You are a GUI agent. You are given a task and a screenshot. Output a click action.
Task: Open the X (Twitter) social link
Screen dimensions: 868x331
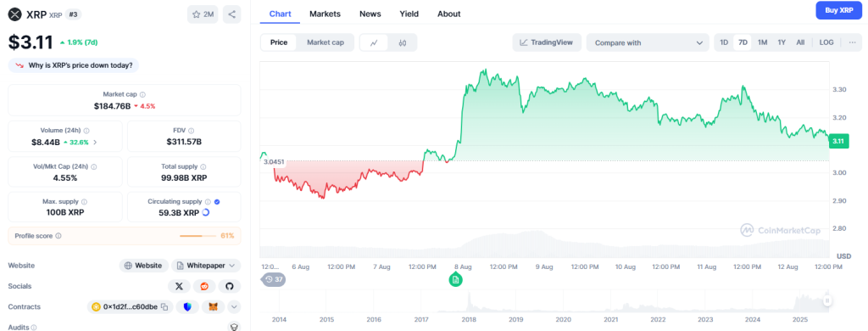point(179,286)
